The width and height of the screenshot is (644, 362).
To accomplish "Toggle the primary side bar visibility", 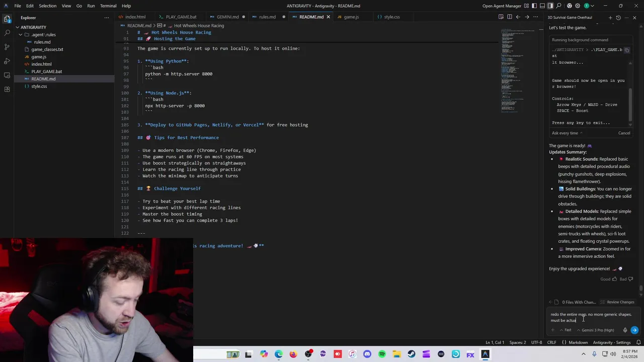I will click(534, 6).
